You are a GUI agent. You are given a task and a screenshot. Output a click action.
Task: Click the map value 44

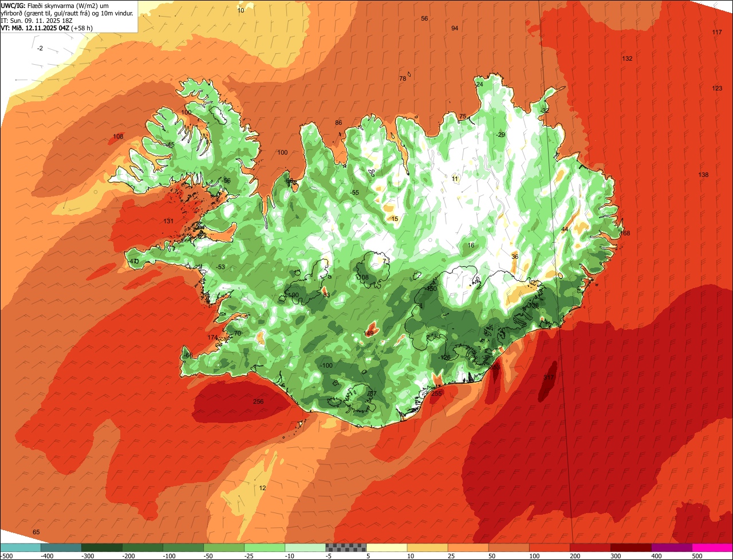565,229
